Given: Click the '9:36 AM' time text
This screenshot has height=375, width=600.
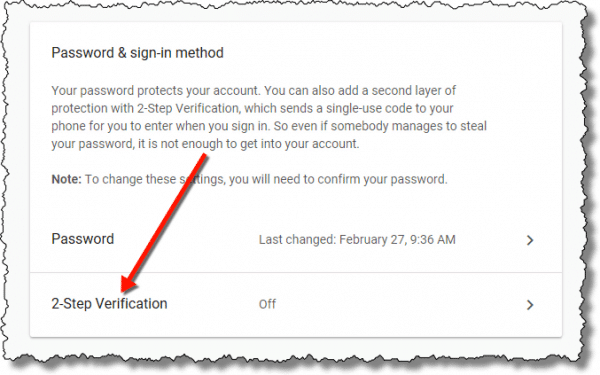Looking at the screenshot, I should pos(433,240).
